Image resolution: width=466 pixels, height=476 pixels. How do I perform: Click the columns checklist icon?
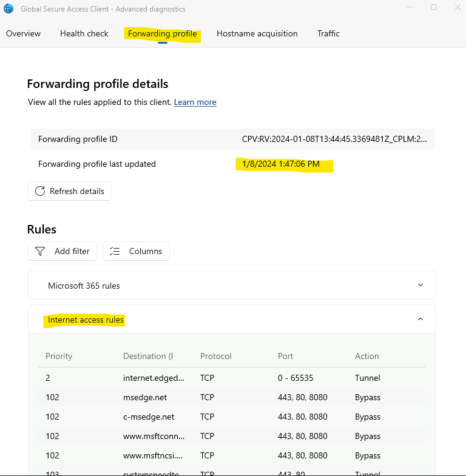(115, 251)
